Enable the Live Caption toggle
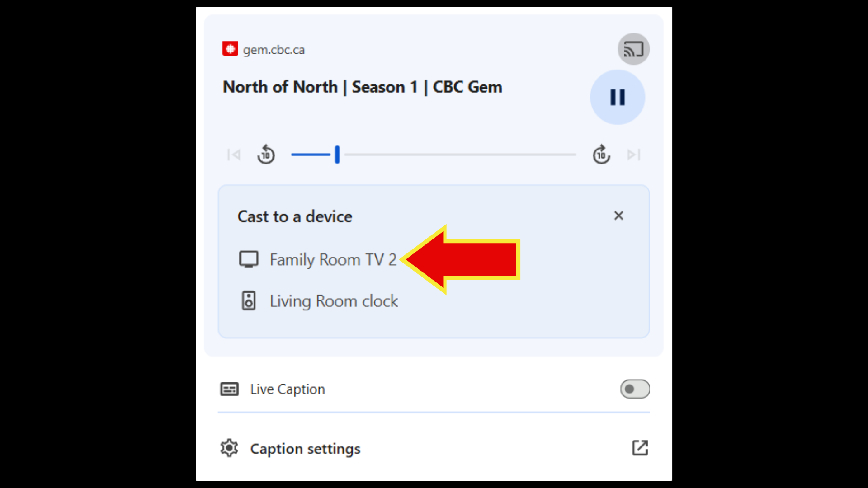This screenshot has width=868, height=488. point(635,389)
